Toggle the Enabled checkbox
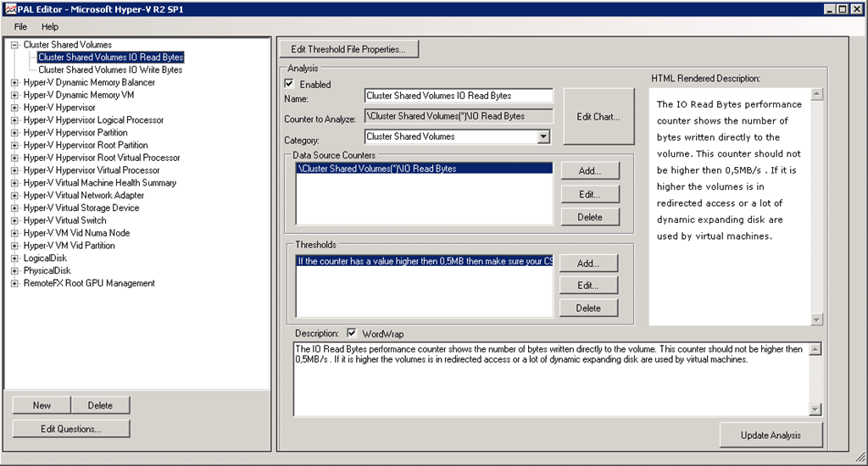The height and width of the screenshot is (466, 868). click(x=289, y=84)
